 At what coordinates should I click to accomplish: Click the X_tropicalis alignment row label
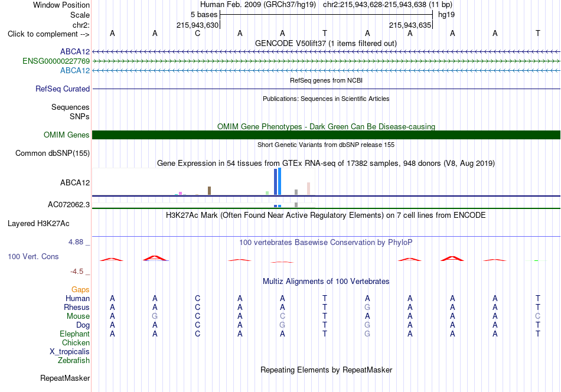click(x=70, y=352)
